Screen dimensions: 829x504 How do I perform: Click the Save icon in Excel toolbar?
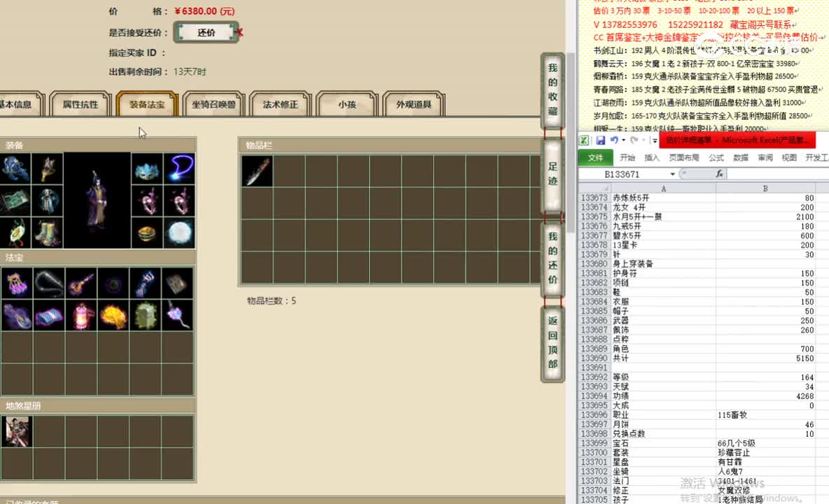(600, 141)
